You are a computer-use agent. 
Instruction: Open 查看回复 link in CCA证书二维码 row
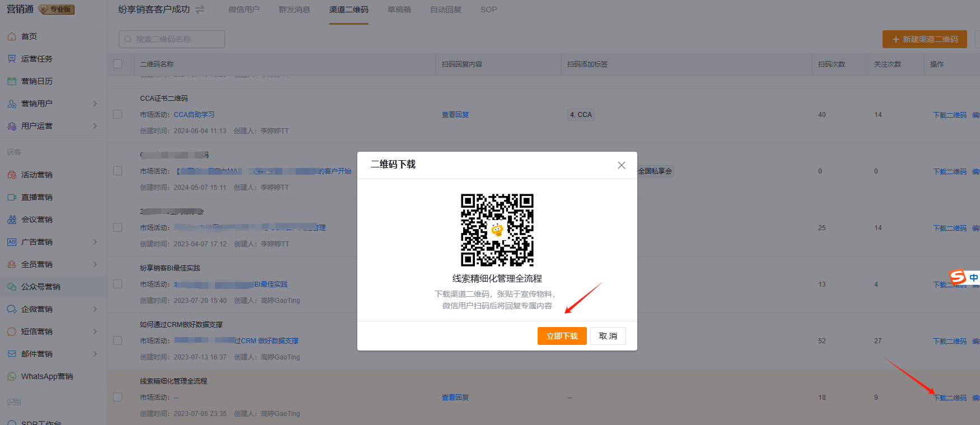click(x=455, y=115)
